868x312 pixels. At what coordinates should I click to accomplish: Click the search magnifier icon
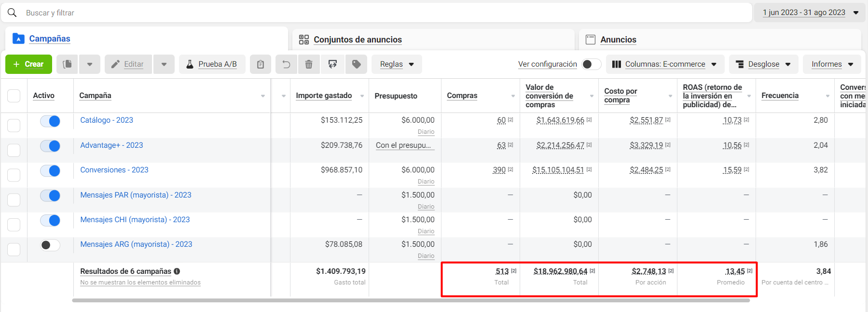[13, 13]
